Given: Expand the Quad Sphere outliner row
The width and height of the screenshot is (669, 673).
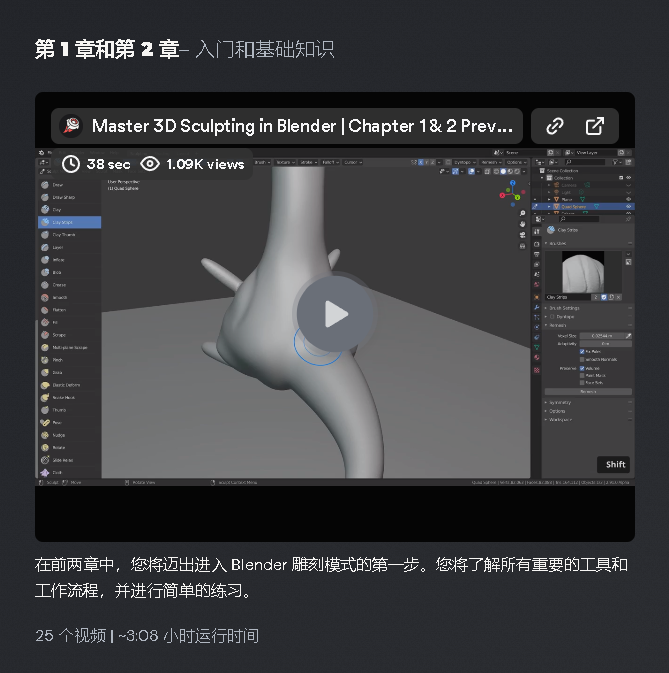Looking at the screenshot, I should point(549,206).
